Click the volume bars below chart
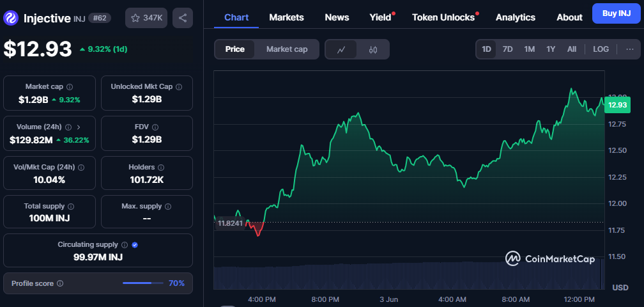Image resolution: width=644 pixels, height=307 pixels. pos(409,274)
